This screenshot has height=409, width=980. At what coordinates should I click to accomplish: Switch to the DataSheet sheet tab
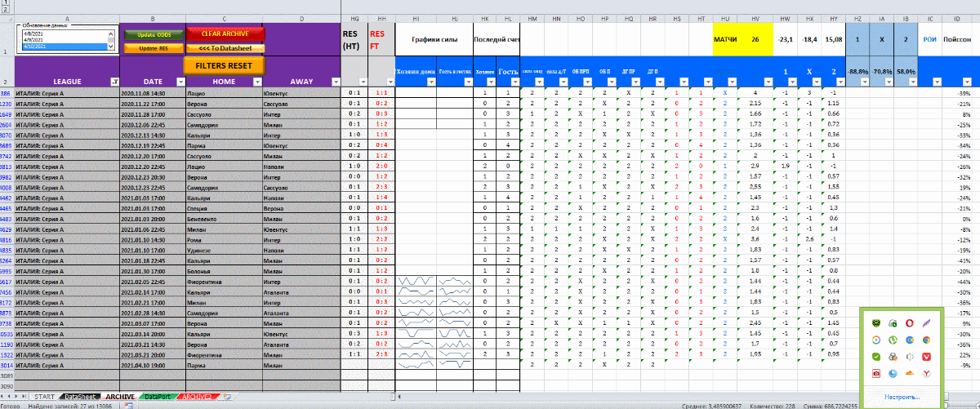(x=80, y=396)
